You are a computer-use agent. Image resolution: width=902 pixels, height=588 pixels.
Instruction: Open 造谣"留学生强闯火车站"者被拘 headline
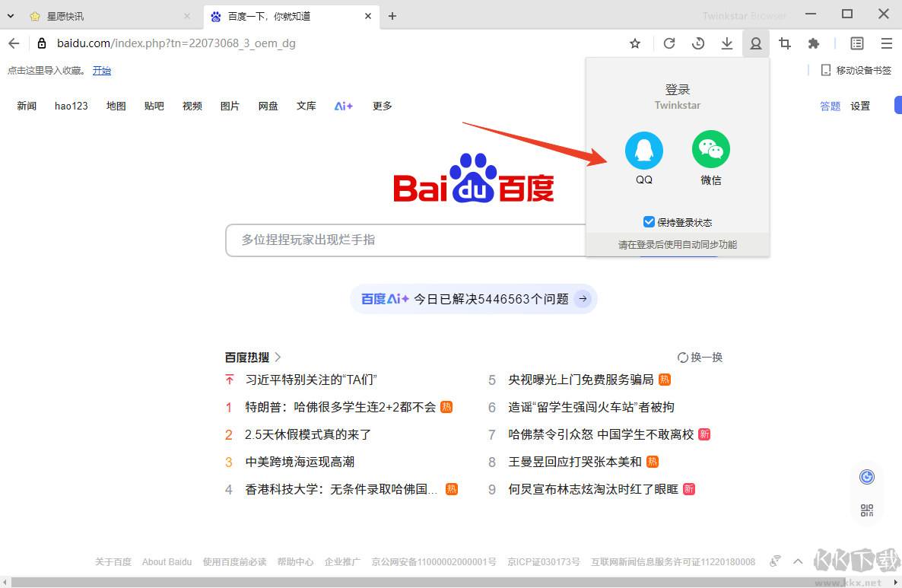pos(591,408)
